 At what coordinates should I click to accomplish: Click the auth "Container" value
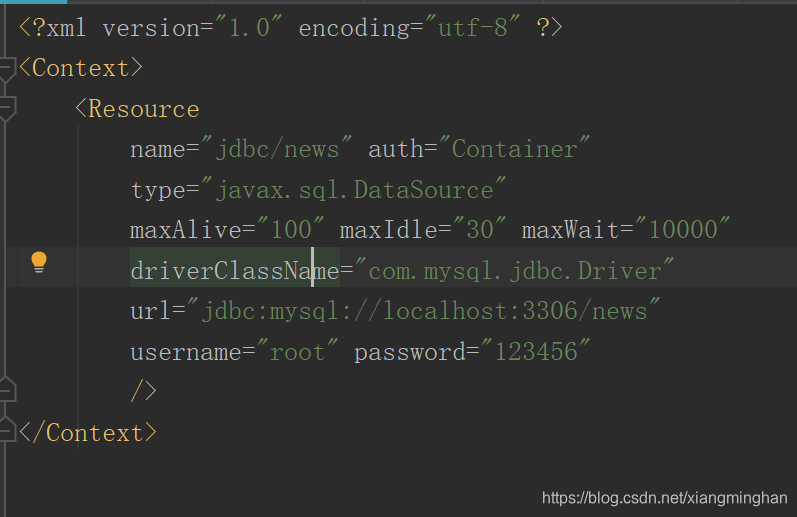pyautogui.click(x=514, y=148)
